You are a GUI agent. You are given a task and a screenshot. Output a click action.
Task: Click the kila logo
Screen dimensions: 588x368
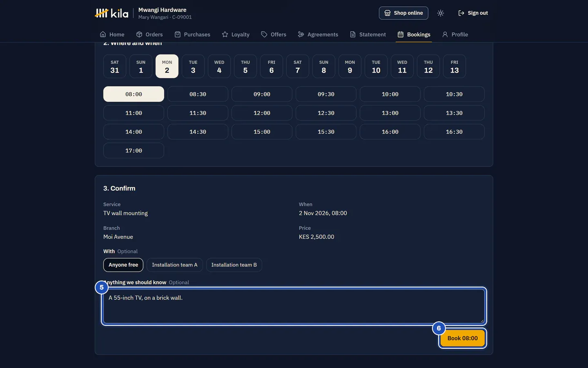pos(111,13)
